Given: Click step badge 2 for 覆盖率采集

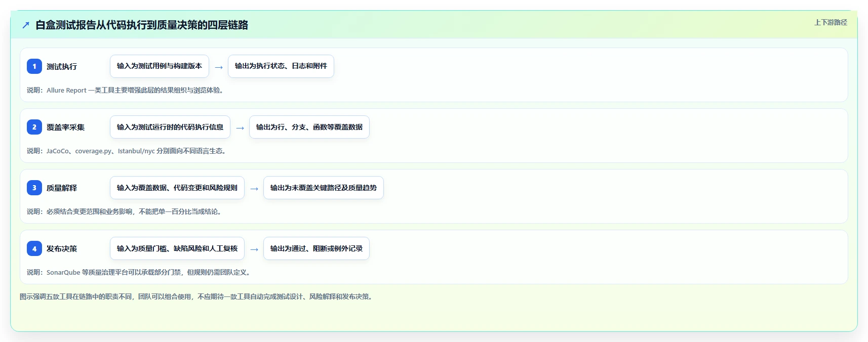Looking at the screenshot, I should [34, 127].
